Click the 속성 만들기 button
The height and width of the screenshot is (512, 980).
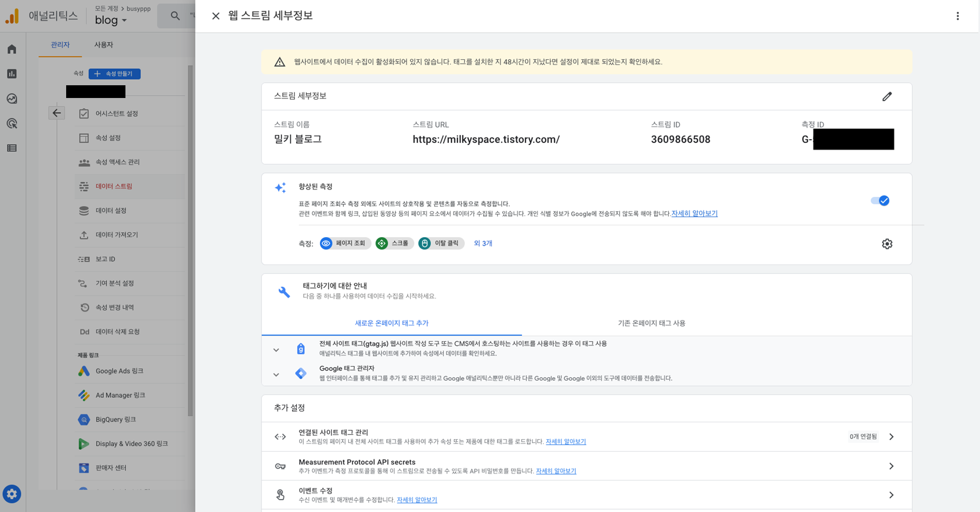pyautogui.click(x=115, y=73)
